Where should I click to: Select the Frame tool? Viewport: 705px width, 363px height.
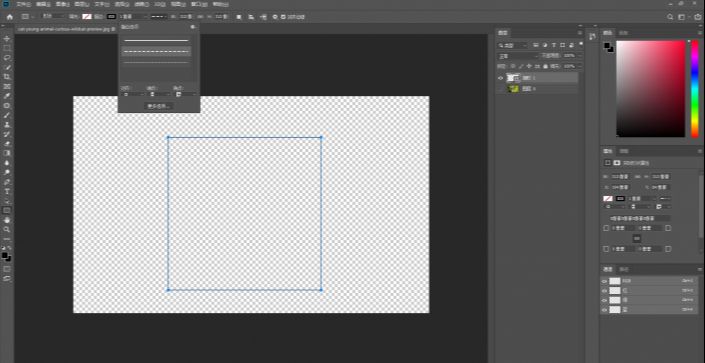[x=7, y=86]
